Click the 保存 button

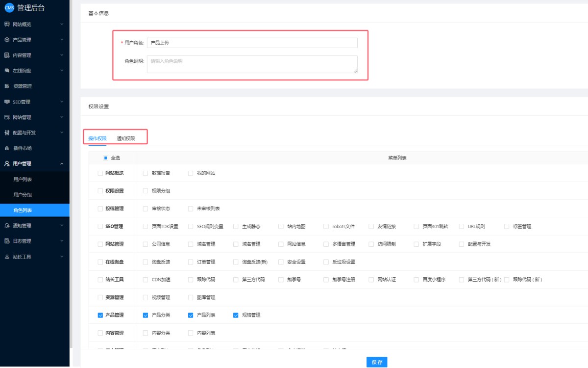pyautogui.click(x=377, y=362)
